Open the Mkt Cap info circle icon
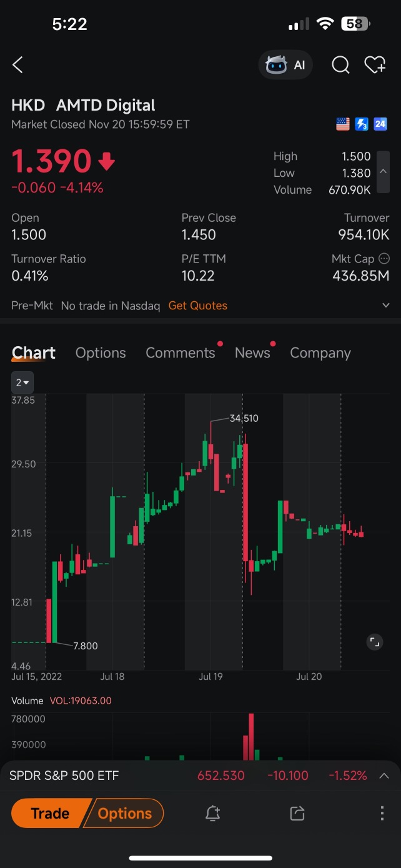401x868 pixels. (384, 258)
